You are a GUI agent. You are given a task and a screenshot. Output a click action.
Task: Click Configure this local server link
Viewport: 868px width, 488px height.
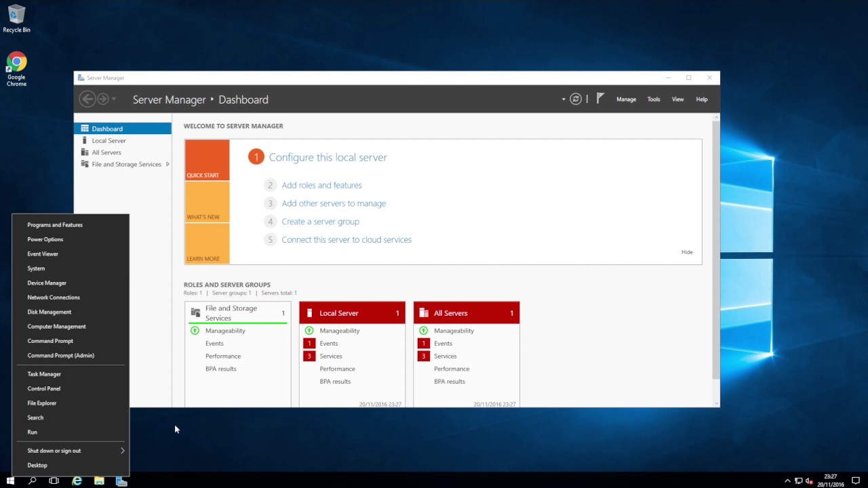(328, 157)
